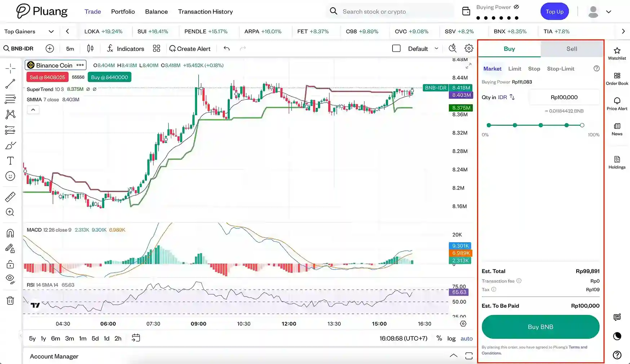Viewport: 630px width, 364px height.
Task: Toggle Buying Power visibility eye icon
Action: (x=516, y=7)
